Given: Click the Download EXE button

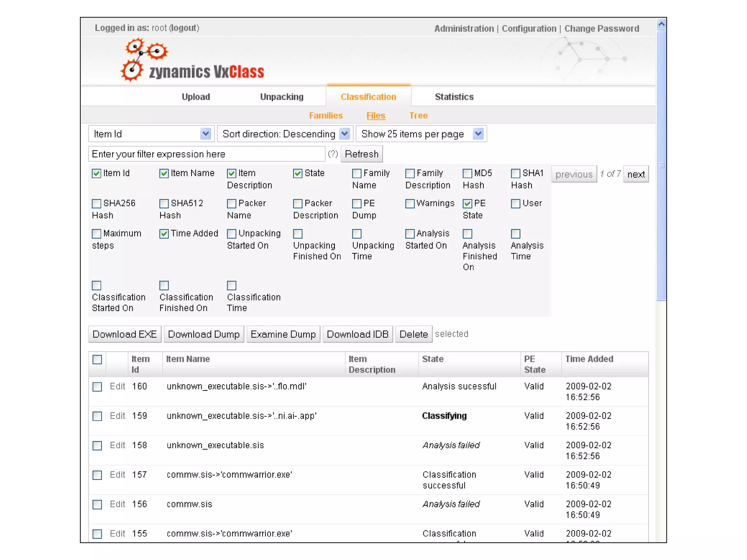Looking at the screenshot, I should [124, 334].
